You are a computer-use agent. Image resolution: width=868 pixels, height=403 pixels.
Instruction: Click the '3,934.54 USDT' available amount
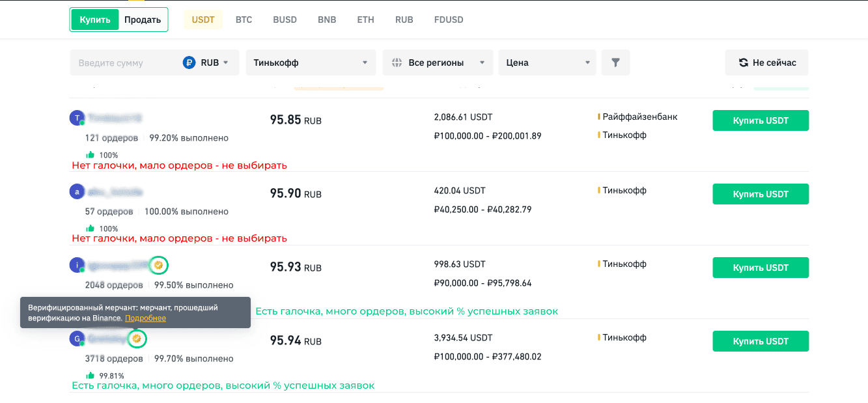tap(463, 338)
